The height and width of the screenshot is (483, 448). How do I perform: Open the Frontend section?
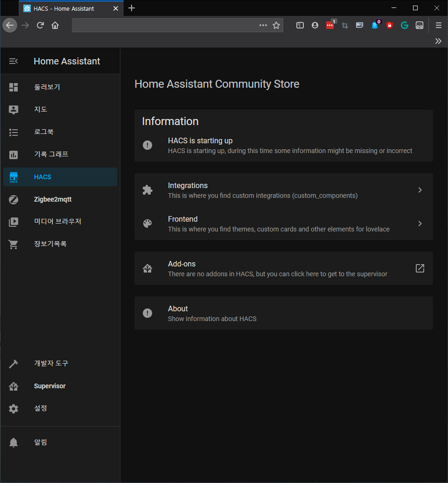click(283, 224)
